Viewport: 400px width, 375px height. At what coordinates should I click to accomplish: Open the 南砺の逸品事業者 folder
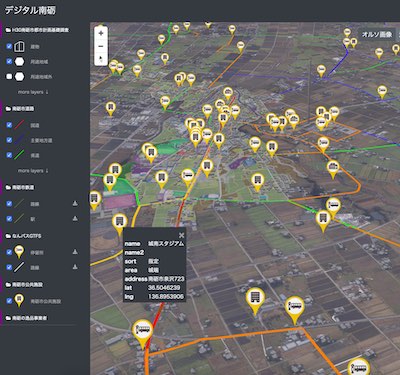coord(26,318)
